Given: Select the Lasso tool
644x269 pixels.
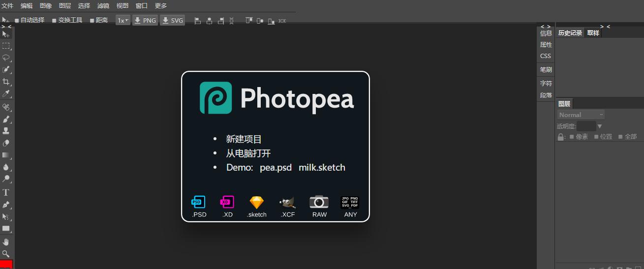Looking at the screenshot, I should click(x=6, y=58).
